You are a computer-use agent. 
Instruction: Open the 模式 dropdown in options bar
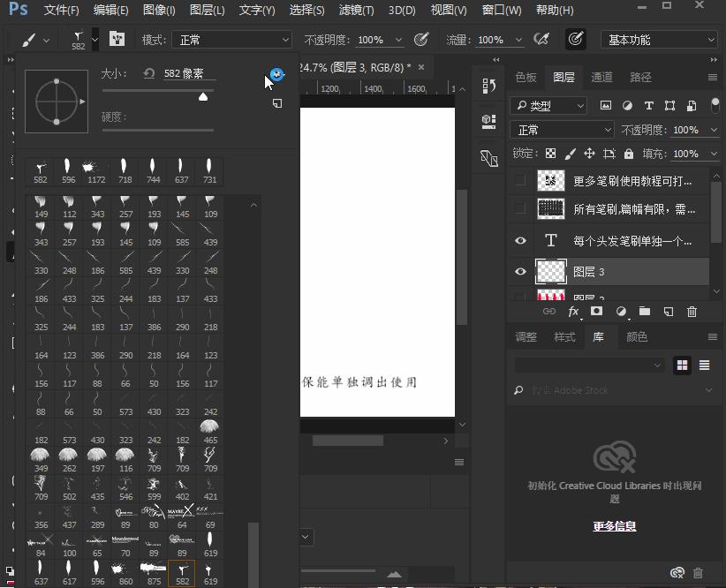pyautogui.click(x=231, y=39)
